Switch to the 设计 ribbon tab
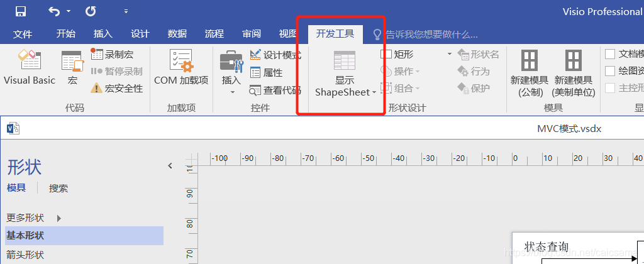The height and width of the screenshot is (264, 644). pyautogui.click(x=140, y=34)
